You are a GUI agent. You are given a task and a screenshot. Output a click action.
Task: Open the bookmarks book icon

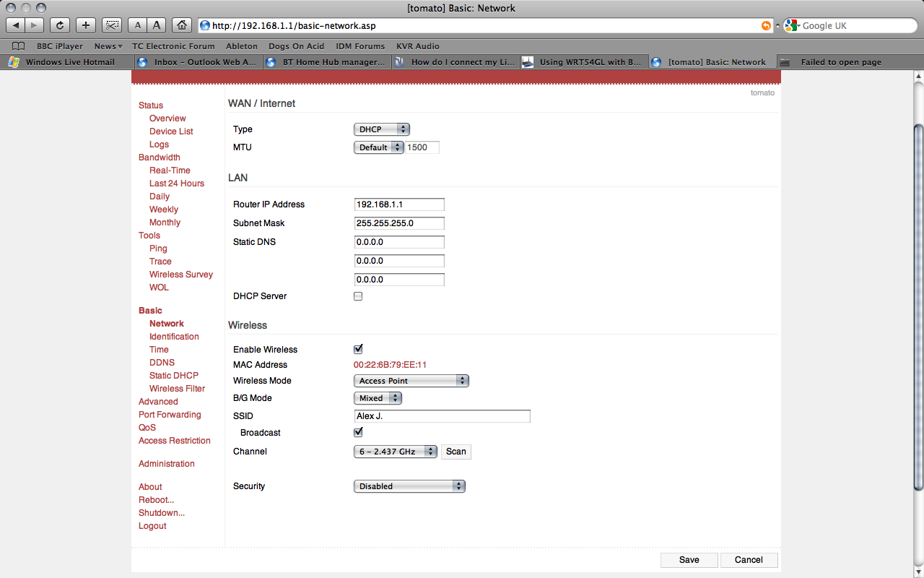19,46
